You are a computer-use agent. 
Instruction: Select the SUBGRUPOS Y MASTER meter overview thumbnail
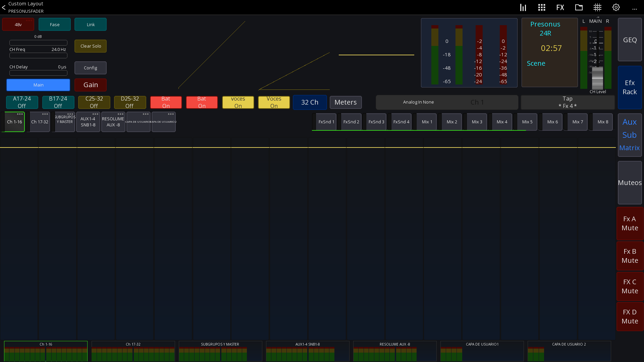point(220,351)
